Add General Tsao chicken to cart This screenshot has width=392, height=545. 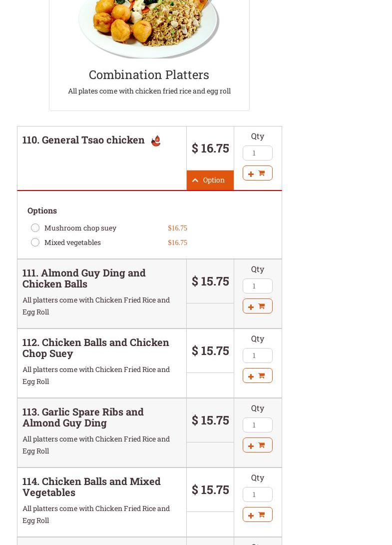click(257, 173)
